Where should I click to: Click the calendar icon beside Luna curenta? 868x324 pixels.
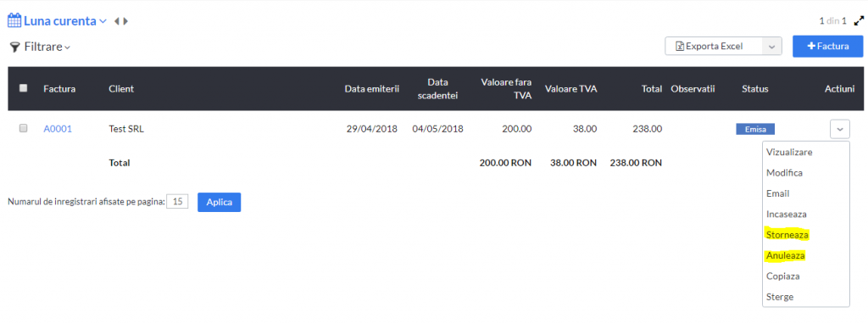[x=14, y=21]
